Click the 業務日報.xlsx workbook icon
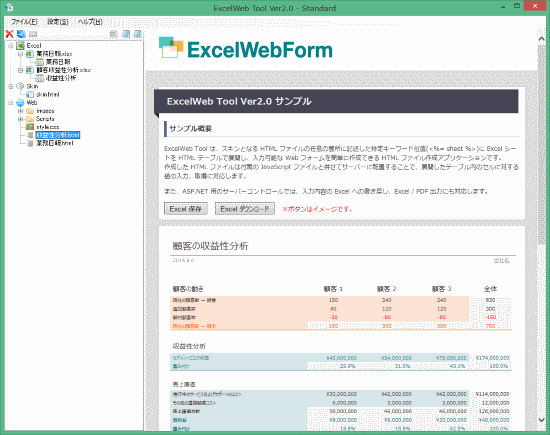550x435 pixels. [30, 54]
